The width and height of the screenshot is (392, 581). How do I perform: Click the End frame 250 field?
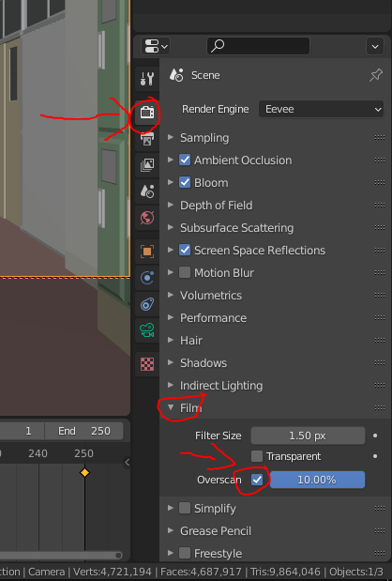click(x=84, y=431)
